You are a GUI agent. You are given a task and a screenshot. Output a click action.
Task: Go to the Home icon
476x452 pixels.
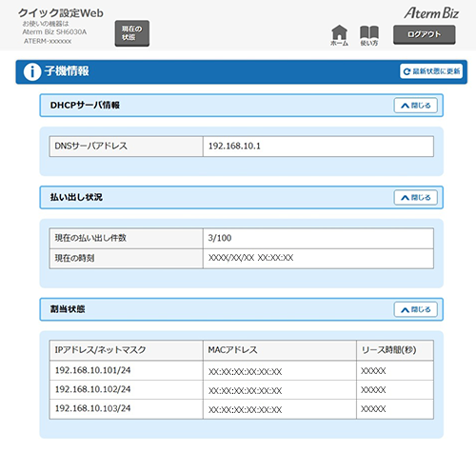[339, 35]
